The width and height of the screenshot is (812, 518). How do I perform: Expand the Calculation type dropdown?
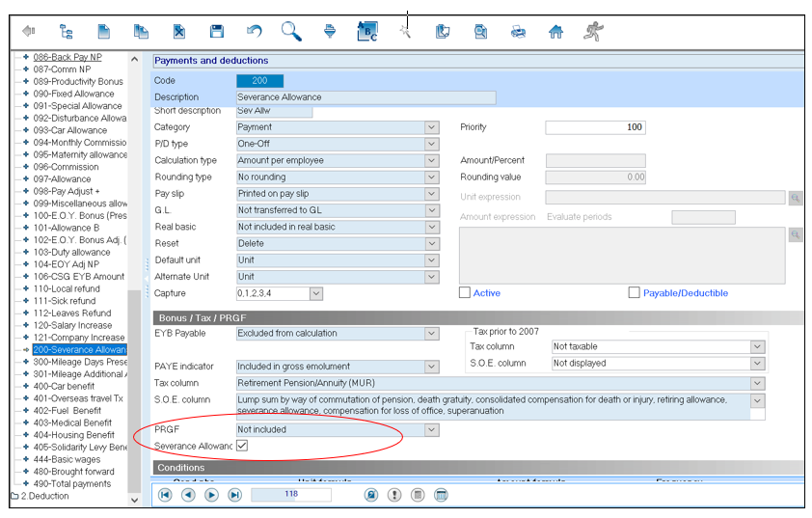[x=431, y=160]
